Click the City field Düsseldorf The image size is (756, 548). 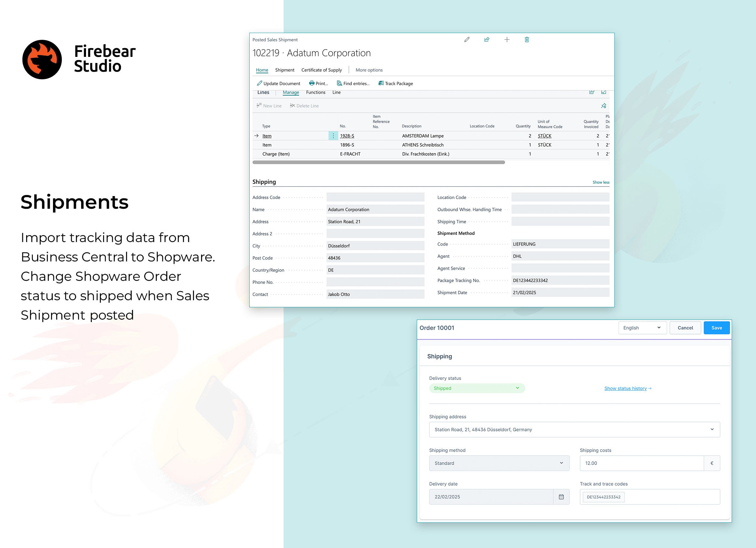click(x=375, y=246)
